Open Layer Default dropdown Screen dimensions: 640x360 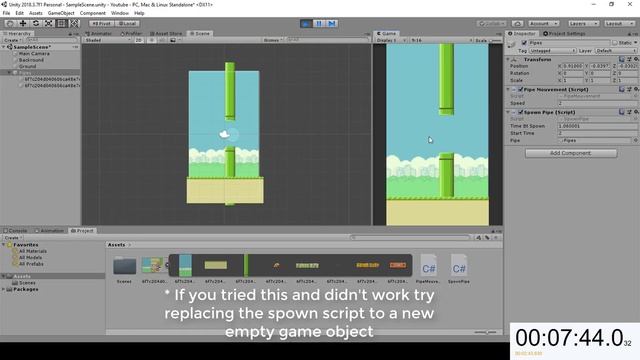coord(616,51)
